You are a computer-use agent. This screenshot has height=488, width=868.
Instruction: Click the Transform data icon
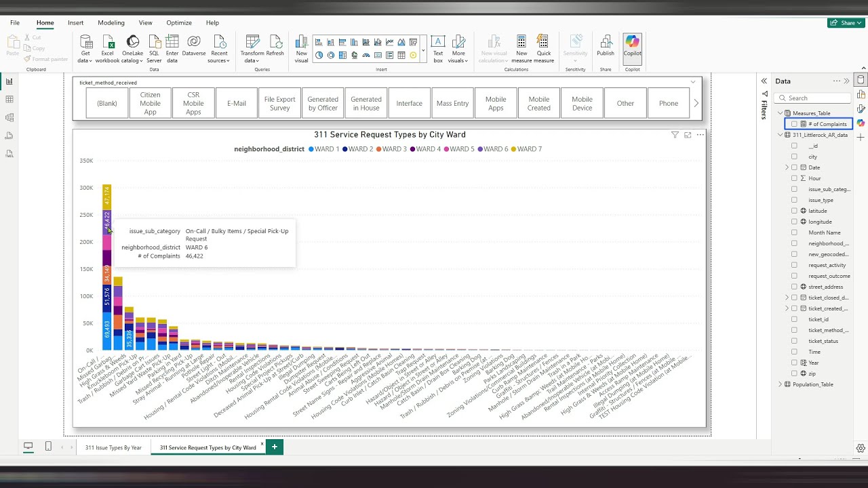click(x=252, y=49)
